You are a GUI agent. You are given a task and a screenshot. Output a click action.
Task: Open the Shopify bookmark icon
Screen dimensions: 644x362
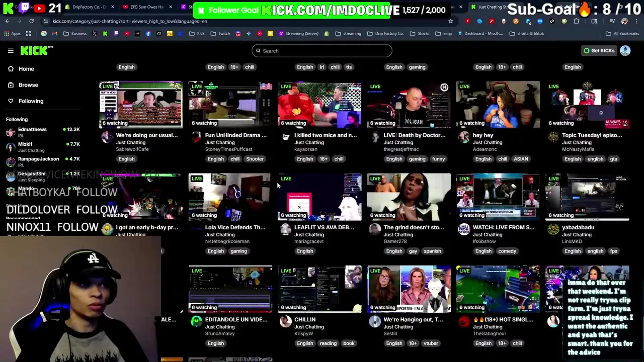[x=327, y=34]
